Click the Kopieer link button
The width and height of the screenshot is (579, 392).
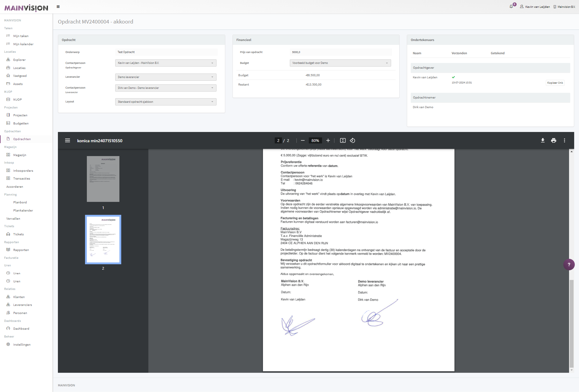click(x=555, y=83)
